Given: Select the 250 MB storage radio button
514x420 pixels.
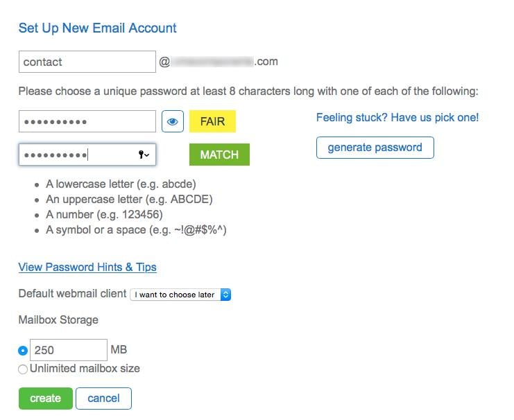Looking at the screenshot, I should pos(23,351).
